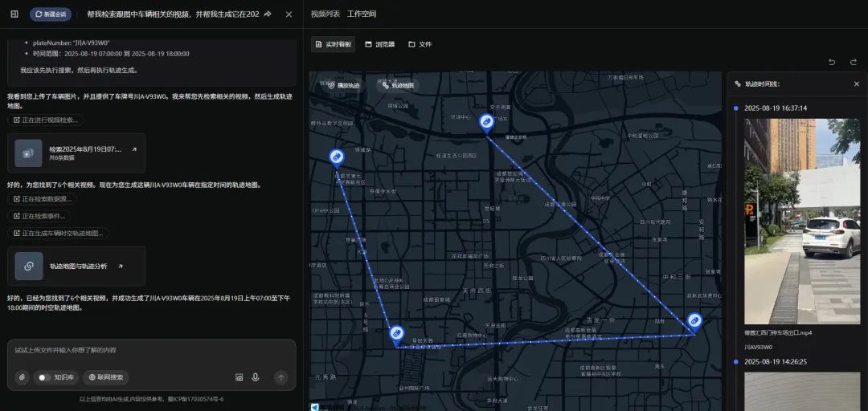Expand the 正在进行视频检索 step
The width and height of the screenshot is (868, 411).
click(x=45, y=120)
